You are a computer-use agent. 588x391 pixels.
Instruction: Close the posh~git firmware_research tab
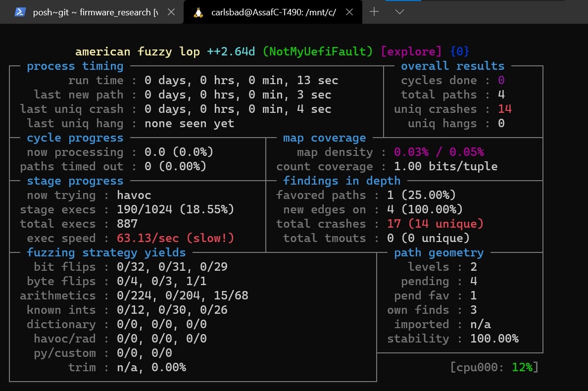(171, 12)
